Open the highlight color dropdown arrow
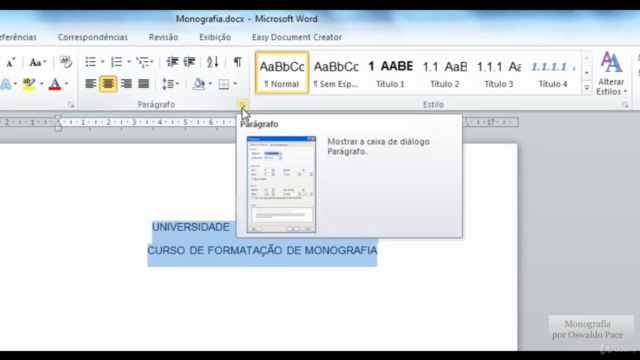Viewport: 640px width, 360px height. pos(41,84)
